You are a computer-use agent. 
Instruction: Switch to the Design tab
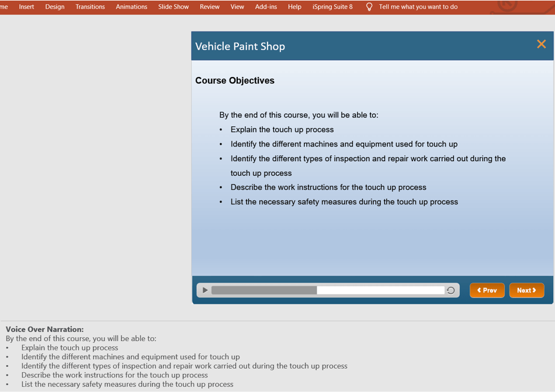(x=55, y=7)
